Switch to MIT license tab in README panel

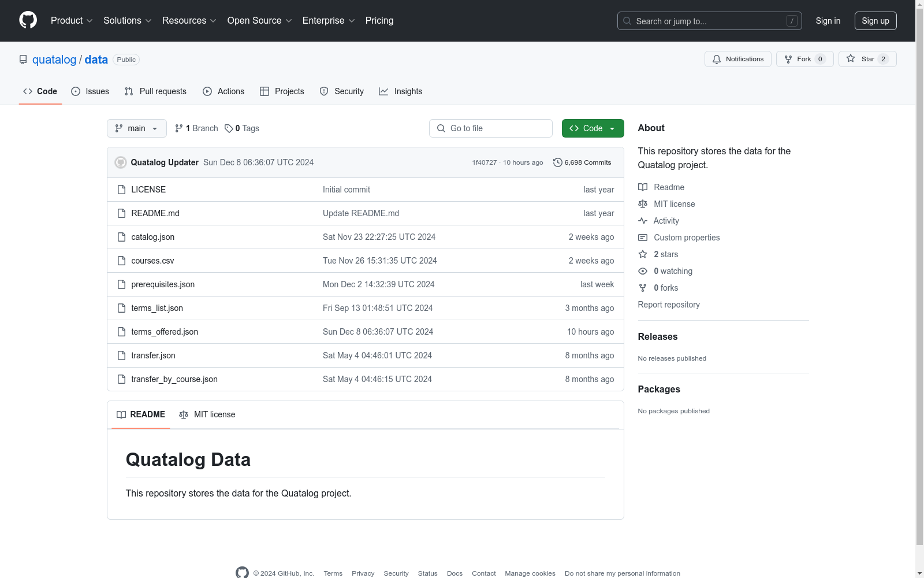click(x=207, y=414)
